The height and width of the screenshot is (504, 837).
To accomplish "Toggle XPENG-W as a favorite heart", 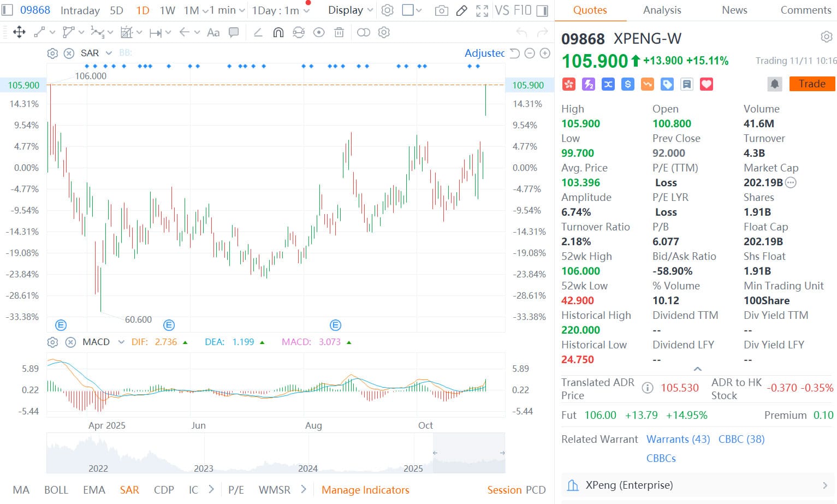I will (x=707, y=84).
